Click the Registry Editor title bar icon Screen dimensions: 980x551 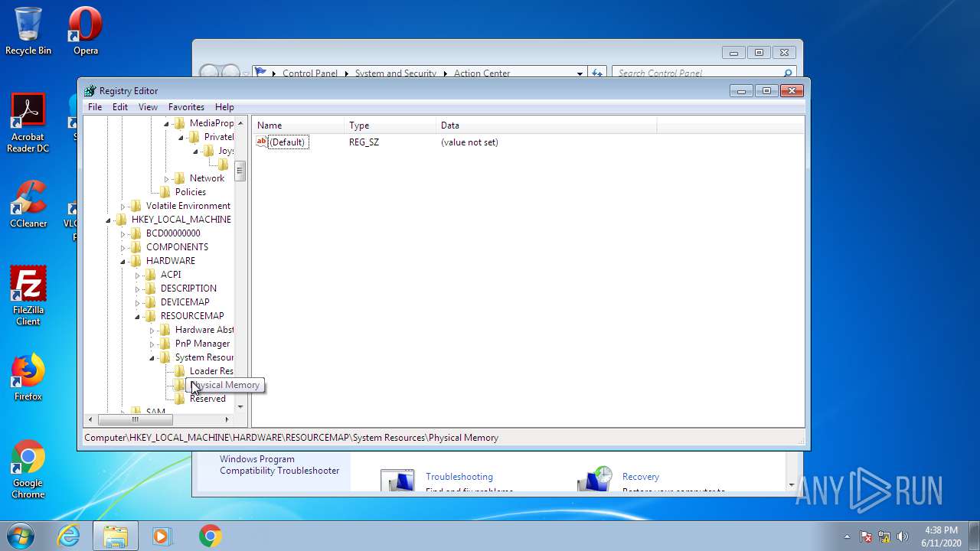(x=90, y=90)
